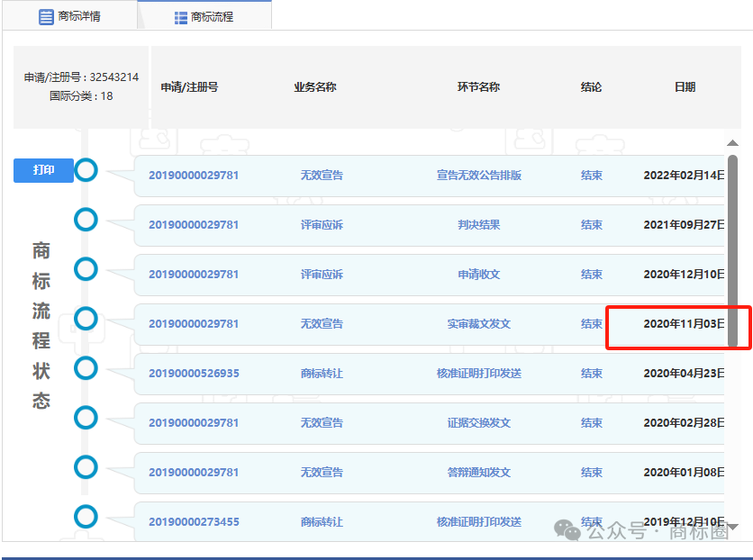Click number 2019000029781 in 宣告无效公告排版 row
Screen dimensions: 753x560
[x=194, y=176]
